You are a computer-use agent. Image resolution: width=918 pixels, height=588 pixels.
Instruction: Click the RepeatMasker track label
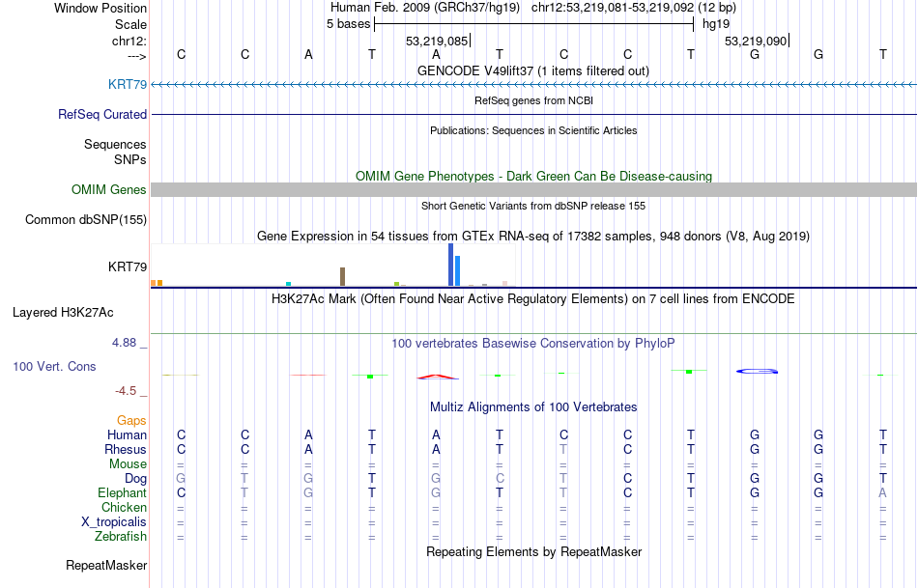[x=106, y=565]
